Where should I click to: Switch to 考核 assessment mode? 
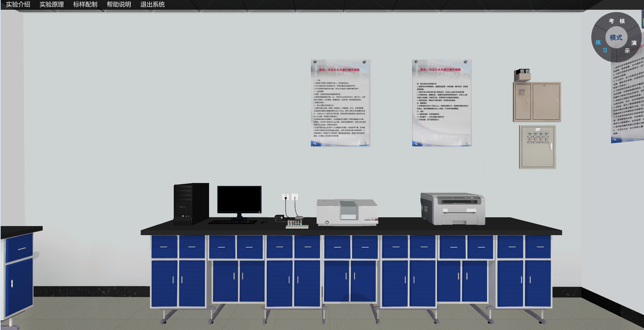point(616,21)
